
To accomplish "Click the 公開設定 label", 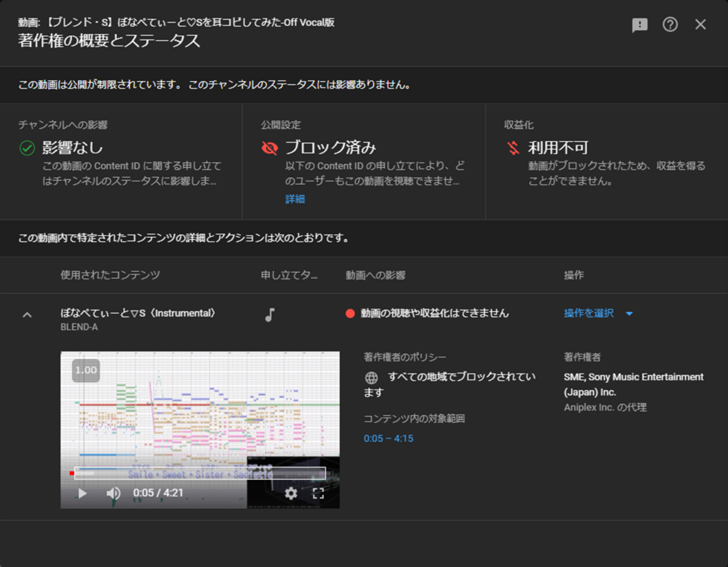I will click(x=281, y=125).
